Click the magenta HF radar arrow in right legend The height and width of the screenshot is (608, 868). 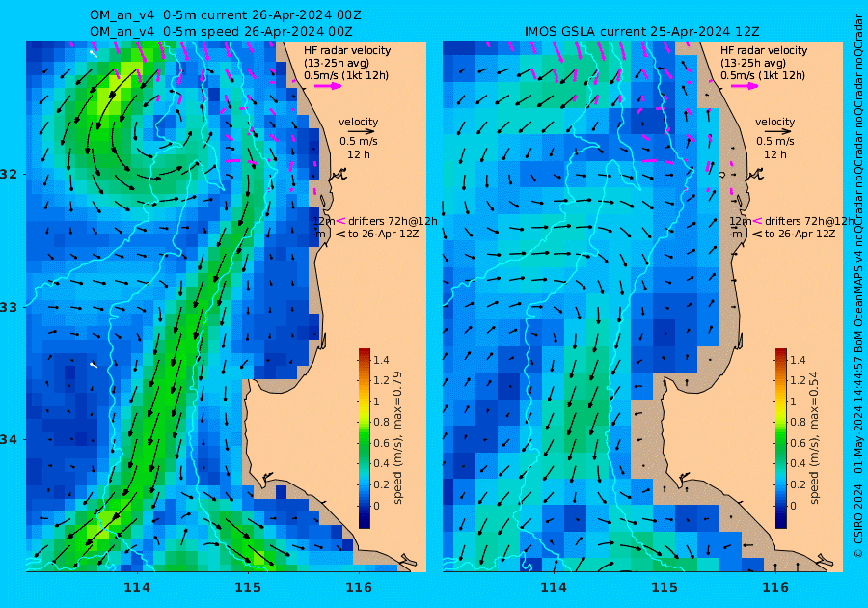(x=744, y=86)
